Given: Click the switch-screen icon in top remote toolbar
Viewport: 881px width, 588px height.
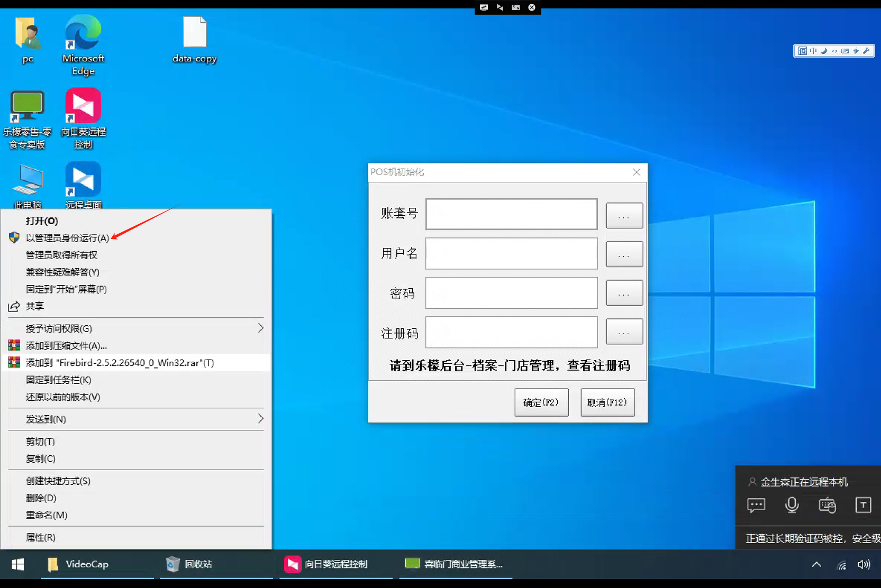Looking at the screenshot, I should (484, 7).
